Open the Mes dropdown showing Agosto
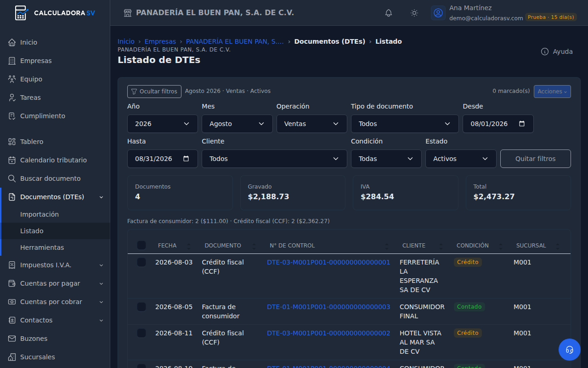The width and height of the screenshot is (588, 368). (x=237, y=124)
